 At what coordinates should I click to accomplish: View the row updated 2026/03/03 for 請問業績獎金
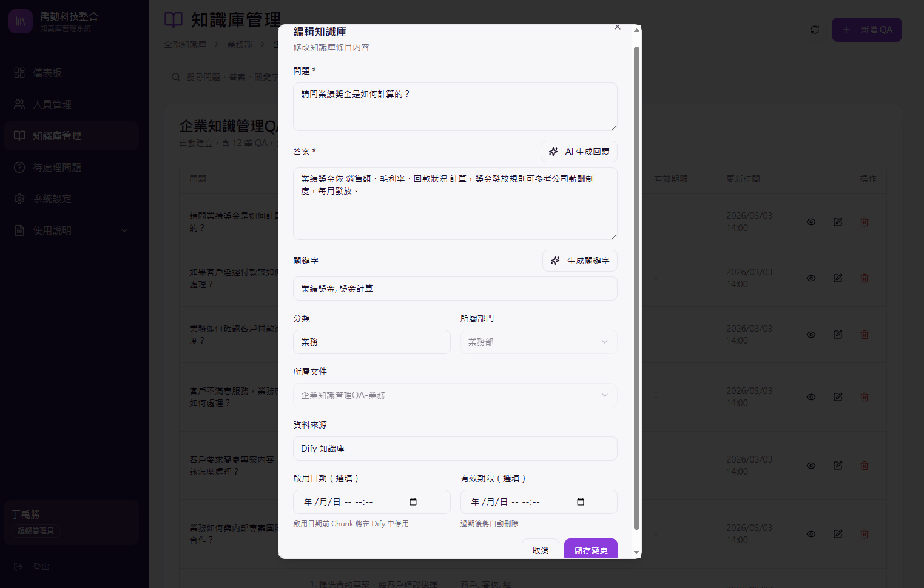[x=811, y=222]
